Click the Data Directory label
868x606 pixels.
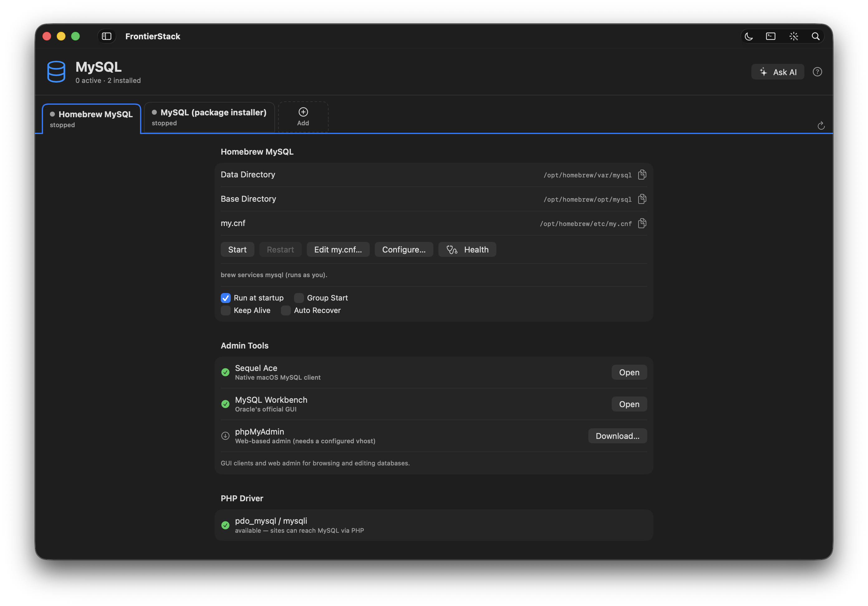click(x=248, y=175)
